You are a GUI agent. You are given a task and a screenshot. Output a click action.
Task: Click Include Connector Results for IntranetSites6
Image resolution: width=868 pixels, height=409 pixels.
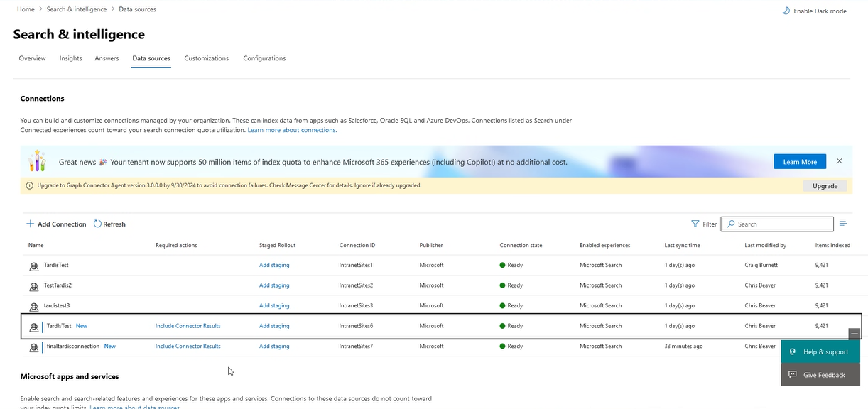[x=188, y=326]
